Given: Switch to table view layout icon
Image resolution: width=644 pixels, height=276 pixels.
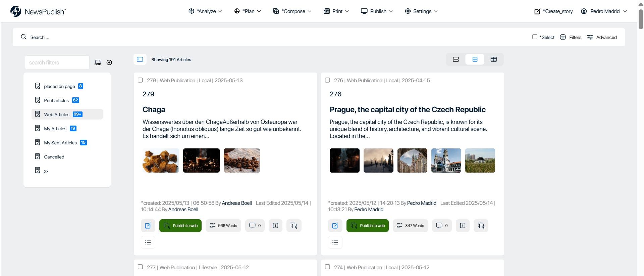Looking at the screenshot, I should click(494, 59).
